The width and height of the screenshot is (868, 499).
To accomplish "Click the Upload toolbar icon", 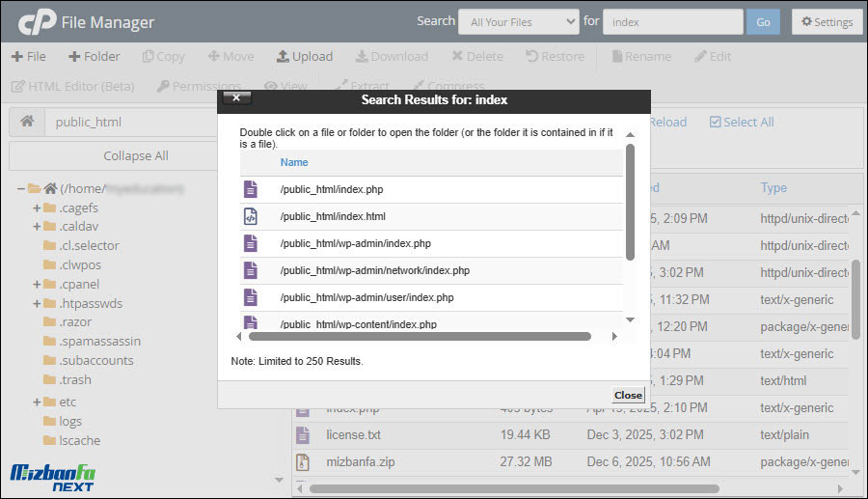I will coord(283,56).
